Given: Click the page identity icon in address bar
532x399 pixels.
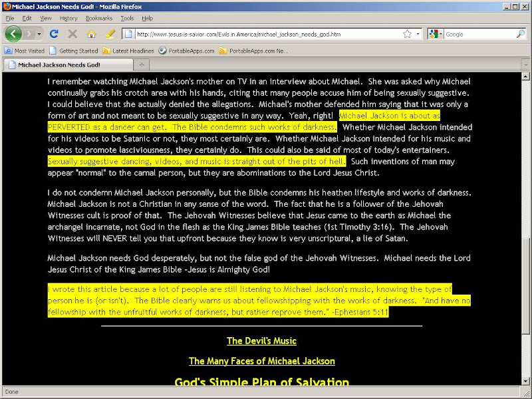Looking at the screenshot, I should pos(128,34).
